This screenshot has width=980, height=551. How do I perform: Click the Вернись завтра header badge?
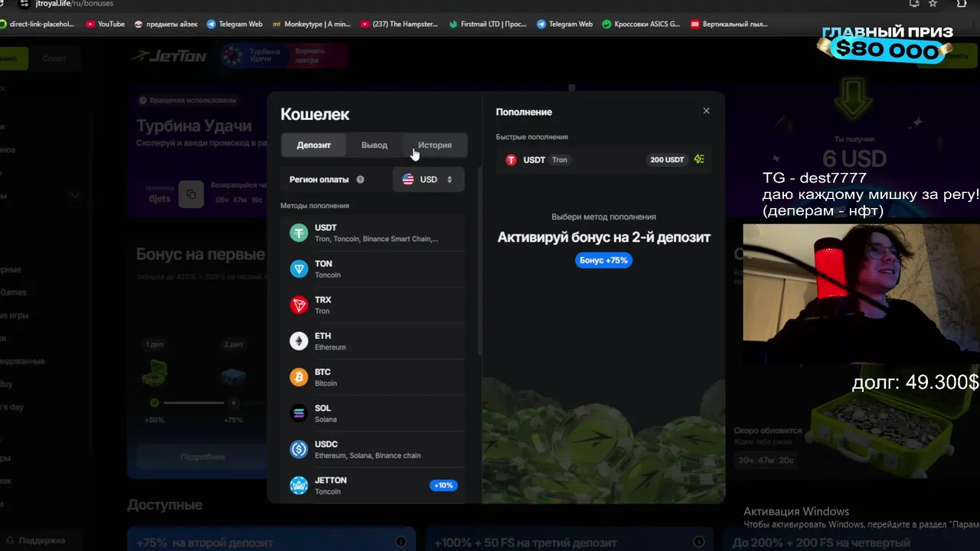[318, 56]
